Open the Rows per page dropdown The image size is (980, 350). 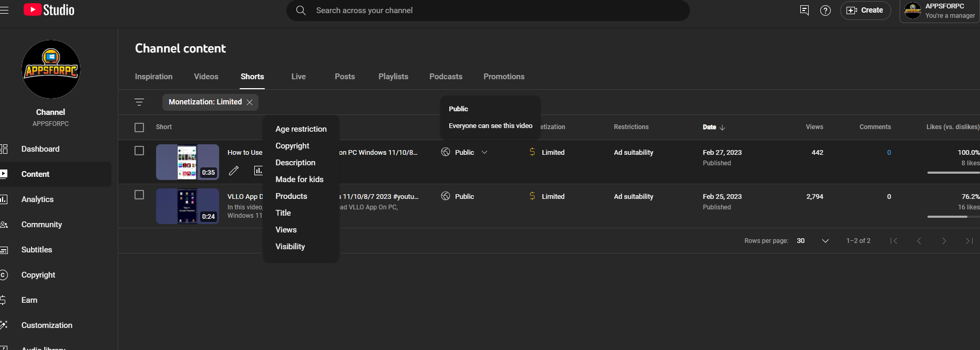click(x=813, y=241)
